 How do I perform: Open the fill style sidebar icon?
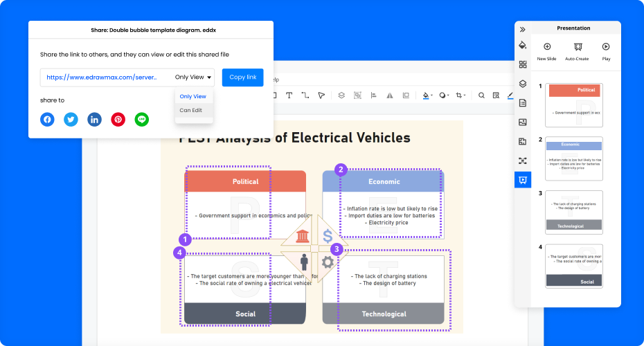coord(523,45)
